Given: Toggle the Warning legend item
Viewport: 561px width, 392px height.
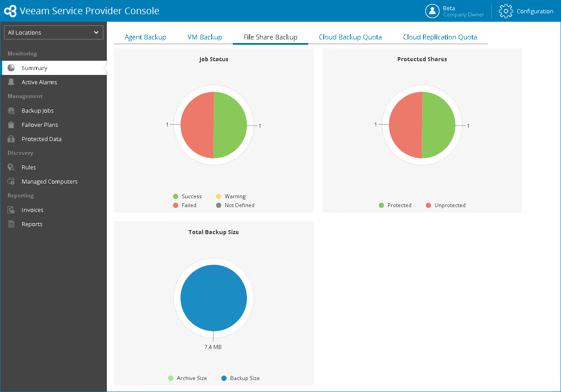Looking at the screenshot, I should tap(231, 196).
